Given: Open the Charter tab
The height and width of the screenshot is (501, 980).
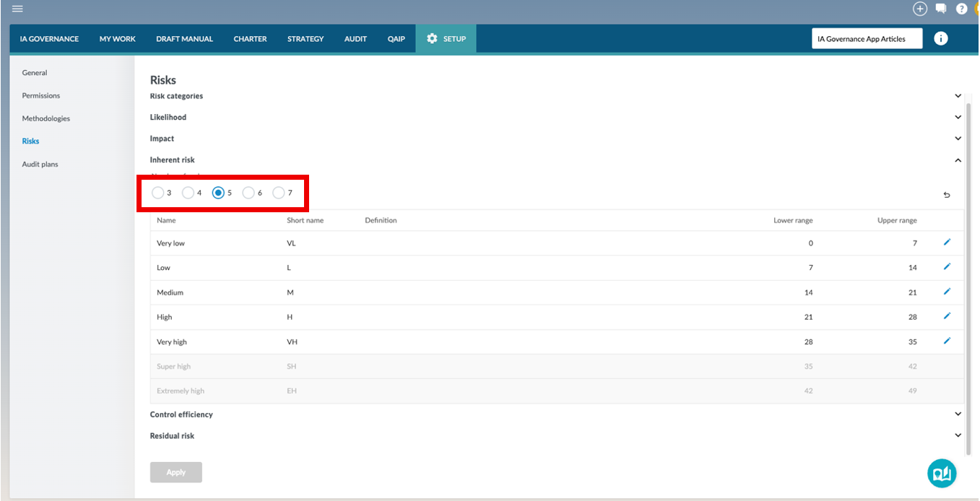Looking at the screenshot, I should 250,39.
